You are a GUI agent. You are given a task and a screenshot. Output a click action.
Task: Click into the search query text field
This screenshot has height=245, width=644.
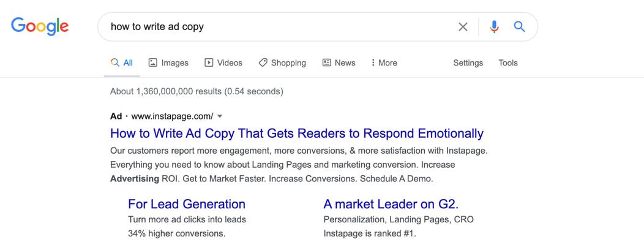point(279,27)
